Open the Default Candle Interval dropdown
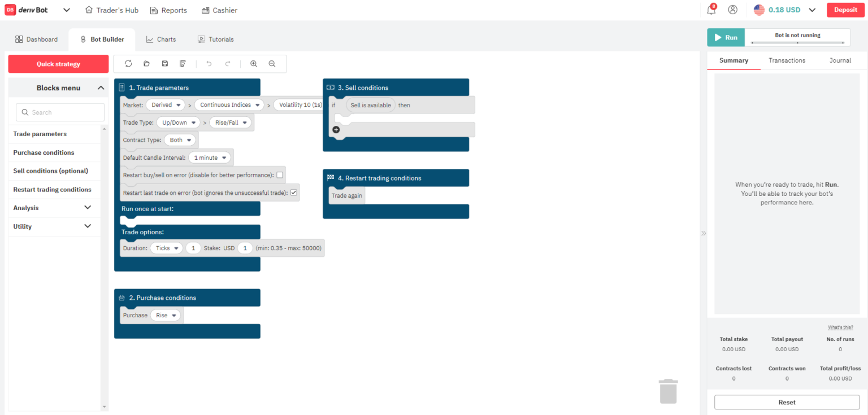The width and height of the screenshot is (868, 415). 209,158
